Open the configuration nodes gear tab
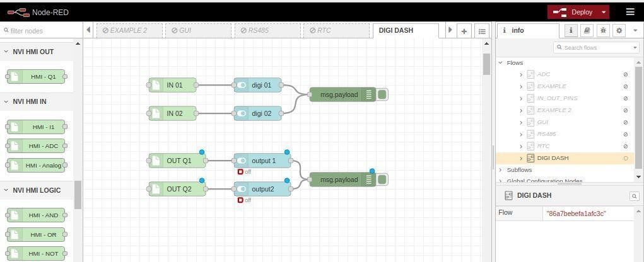This screenshot has height=262, width=644. 619,30
